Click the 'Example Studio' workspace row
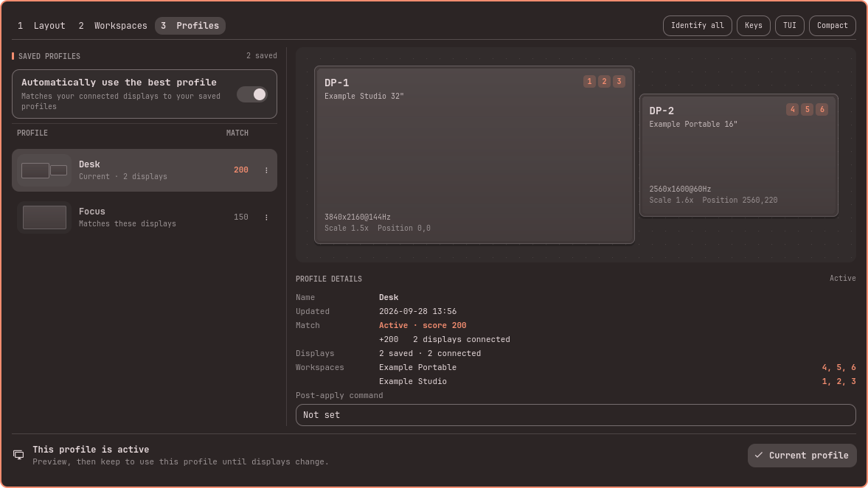 click(576, 381)
